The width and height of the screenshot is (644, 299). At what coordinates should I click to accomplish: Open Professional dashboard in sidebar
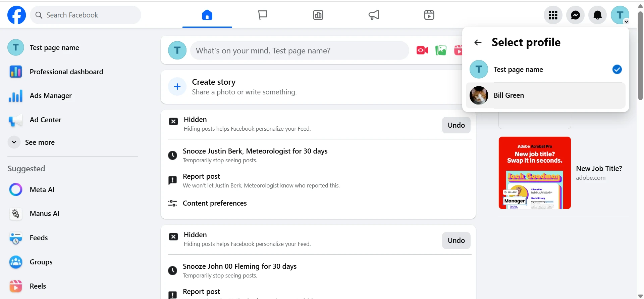[x=73, y=72]
